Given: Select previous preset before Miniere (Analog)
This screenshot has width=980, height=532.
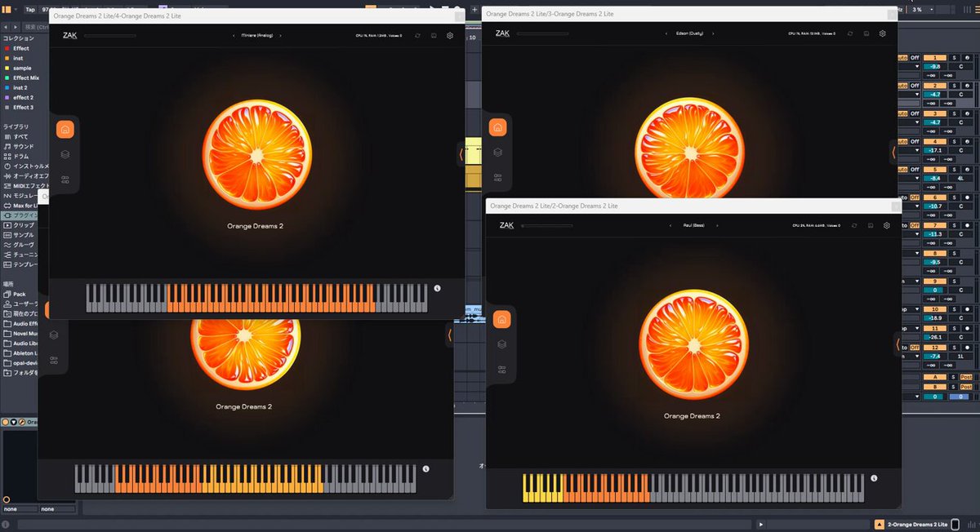Looking at the screenshot, I should pos(234,36).
